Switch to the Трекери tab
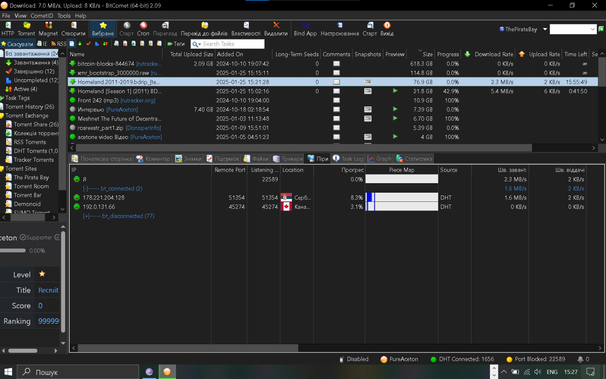 (288, 159)
